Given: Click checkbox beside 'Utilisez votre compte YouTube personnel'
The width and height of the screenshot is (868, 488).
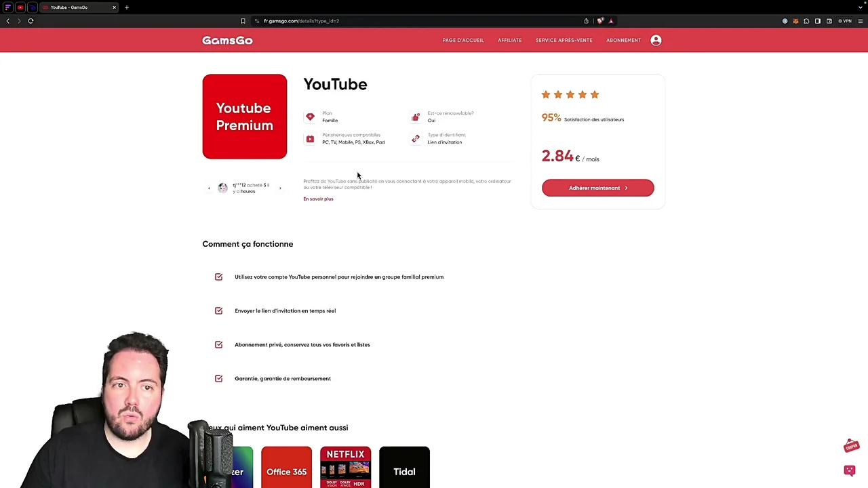Looking at the screenshot, I should point(218,277).
